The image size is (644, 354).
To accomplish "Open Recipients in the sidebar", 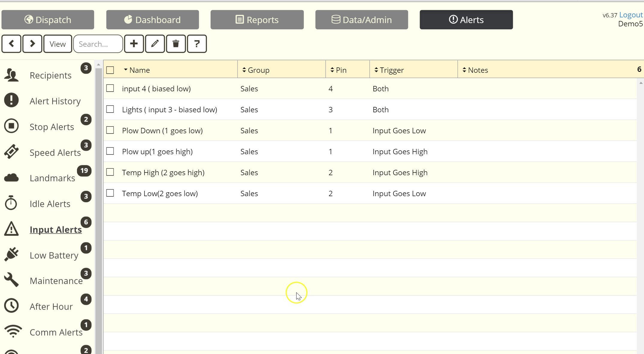I will coord(50,75).
